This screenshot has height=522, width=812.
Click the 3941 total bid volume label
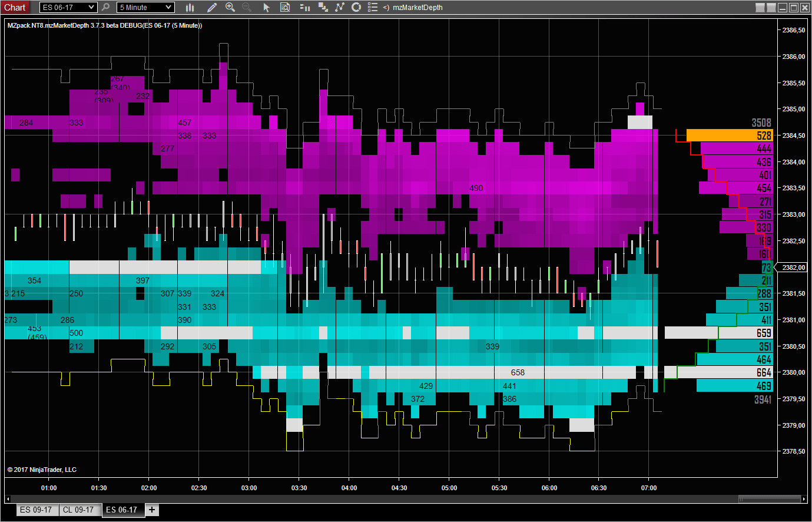763,399
